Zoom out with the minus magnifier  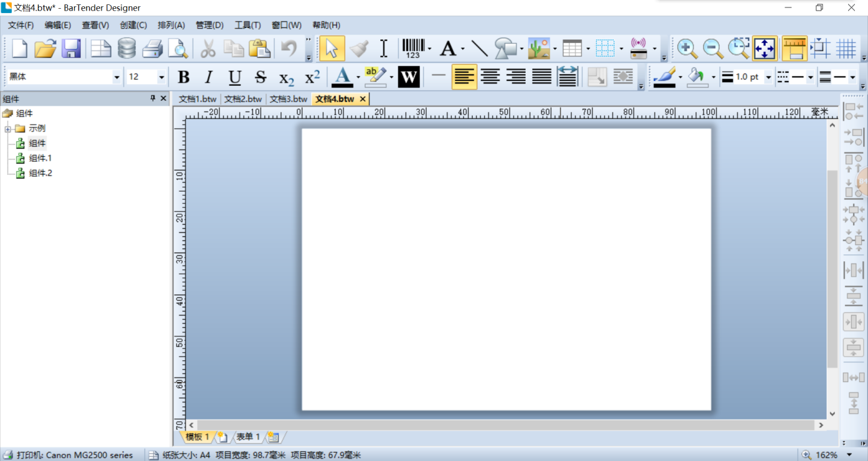(713, 49)
